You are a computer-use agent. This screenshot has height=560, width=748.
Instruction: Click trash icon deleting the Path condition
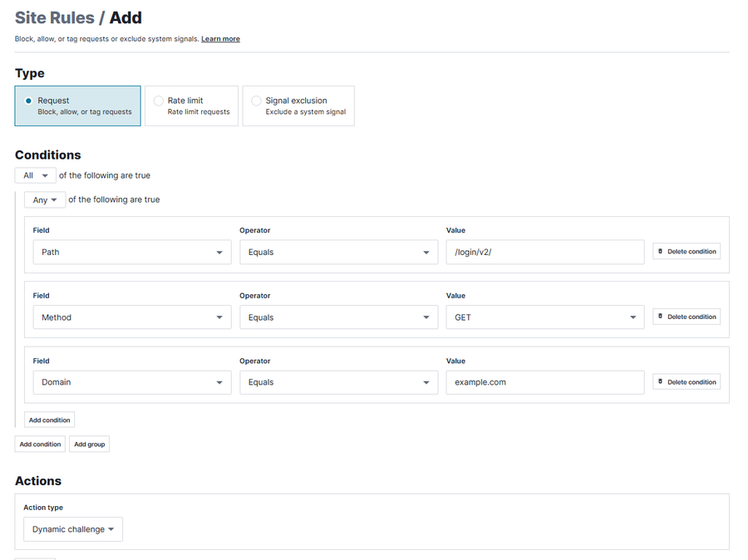pos(660,252)
